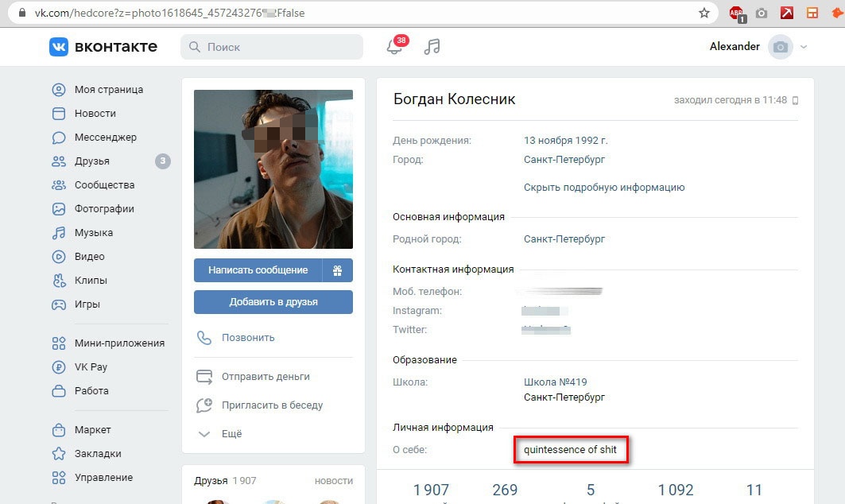Image resolution: width=845 pixels, height=504 pixels.
Task: Click Позвонить to call the user
Action: pos(248,337)
